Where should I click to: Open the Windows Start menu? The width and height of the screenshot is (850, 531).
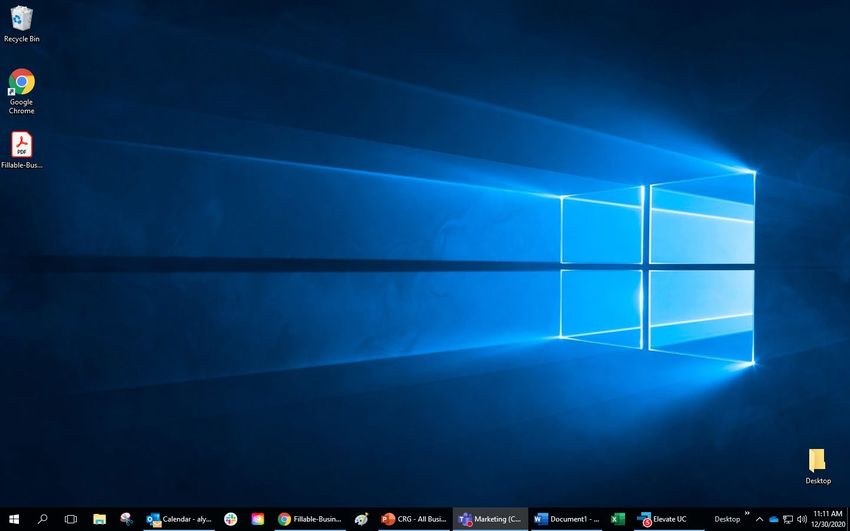pyautogui.click(x=14, y=519)
